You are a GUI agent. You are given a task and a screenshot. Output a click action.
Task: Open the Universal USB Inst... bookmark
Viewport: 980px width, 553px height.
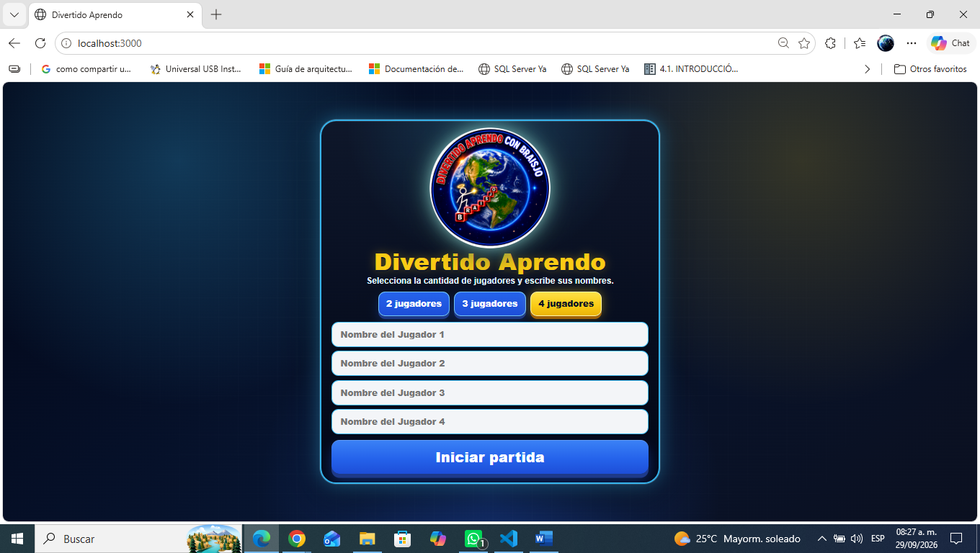click(x=196, y=69)
